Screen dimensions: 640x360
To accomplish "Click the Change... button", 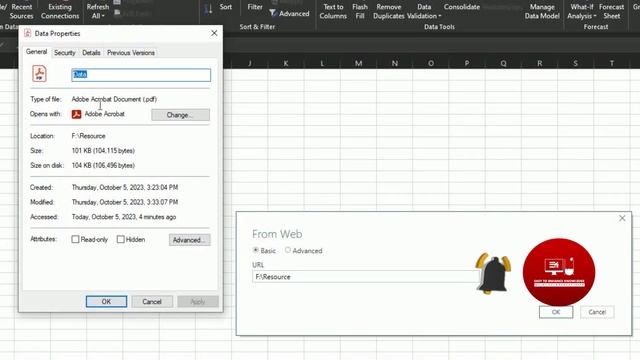I will pyautogui.click(x=180, y=115).
